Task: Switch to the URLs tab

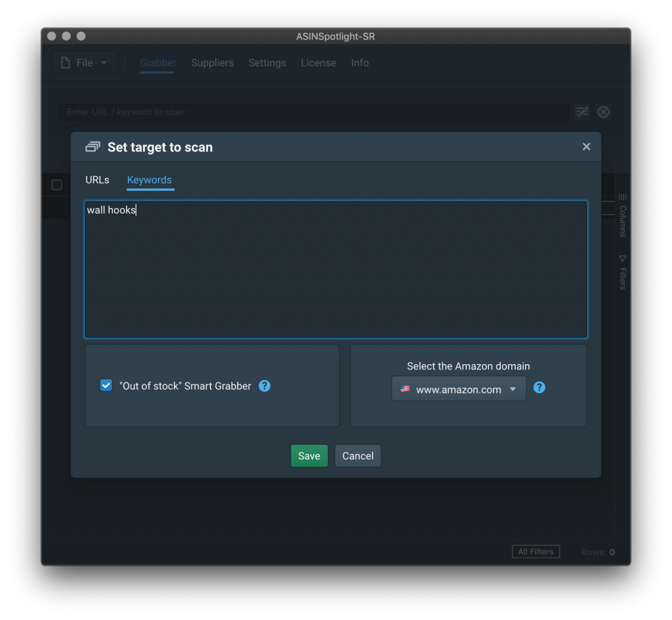Action: [x=97, y=180]
